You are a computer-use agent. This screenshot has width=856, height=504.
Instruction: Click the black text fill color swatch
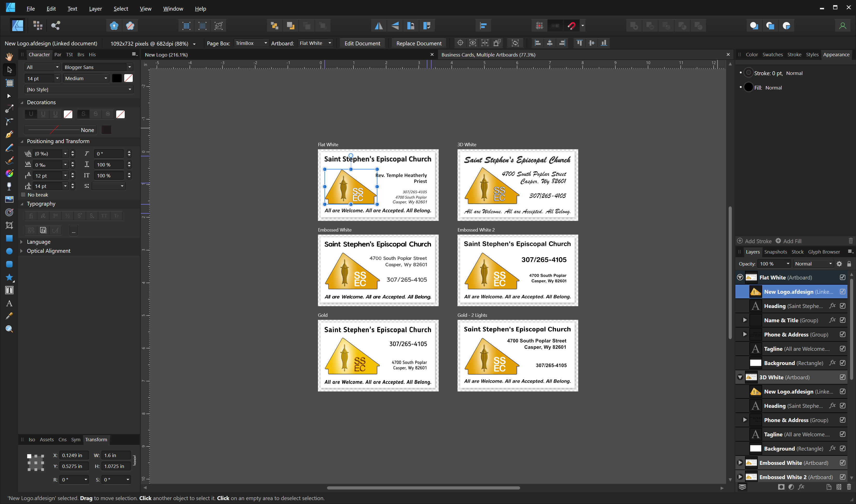116,78
